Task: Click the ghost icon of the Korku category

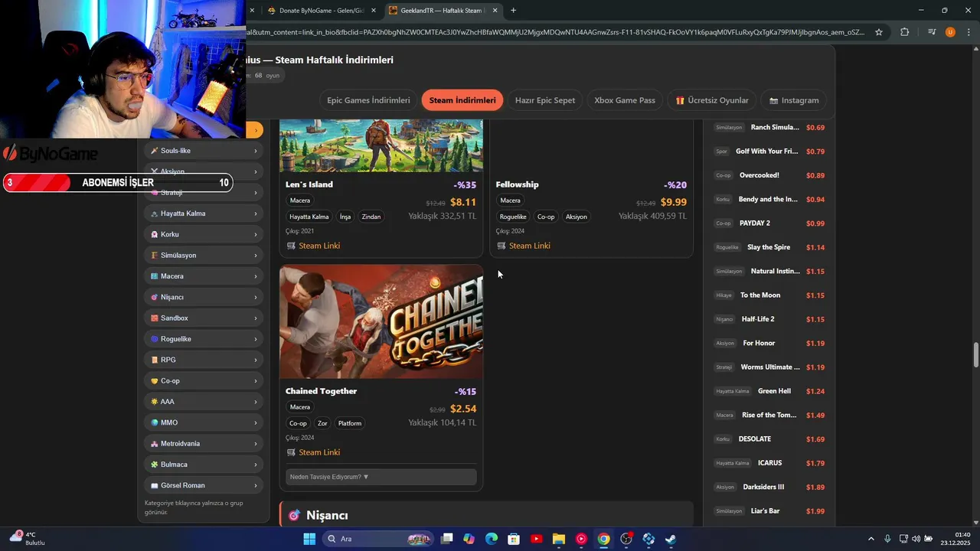Action: pyautogui.click(x=155, y=234)
